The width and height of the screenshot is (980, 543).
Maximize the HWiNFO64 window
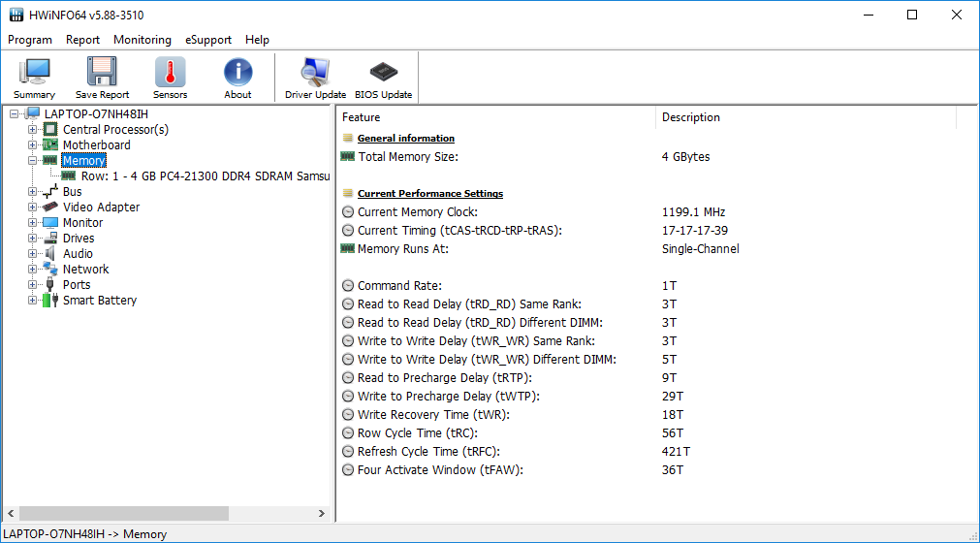coord(912,15)
